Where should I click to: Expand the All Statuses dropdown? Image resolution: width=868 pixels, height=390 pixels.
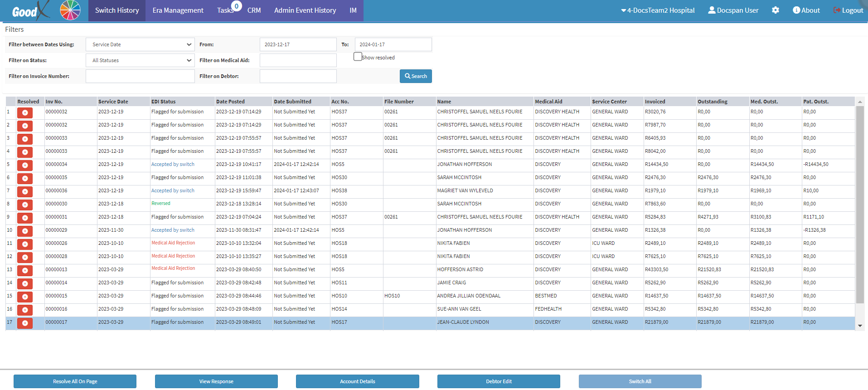tap(140, 60)
